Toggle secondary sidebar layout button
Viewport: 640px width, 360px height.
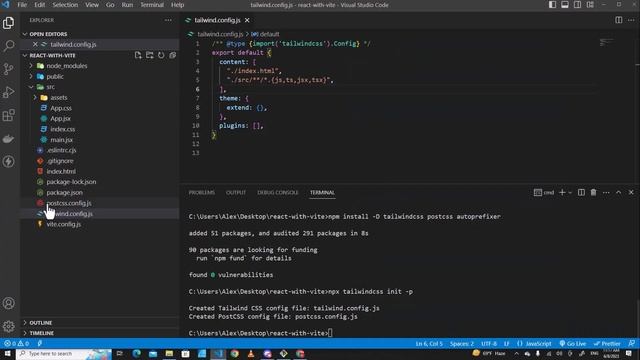point(578,5)
